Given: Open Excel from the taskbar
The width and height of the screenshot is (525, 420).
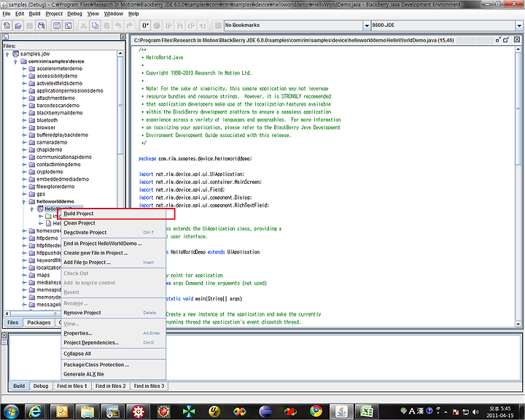Looking at the screenshot, I should pos(367,411).
